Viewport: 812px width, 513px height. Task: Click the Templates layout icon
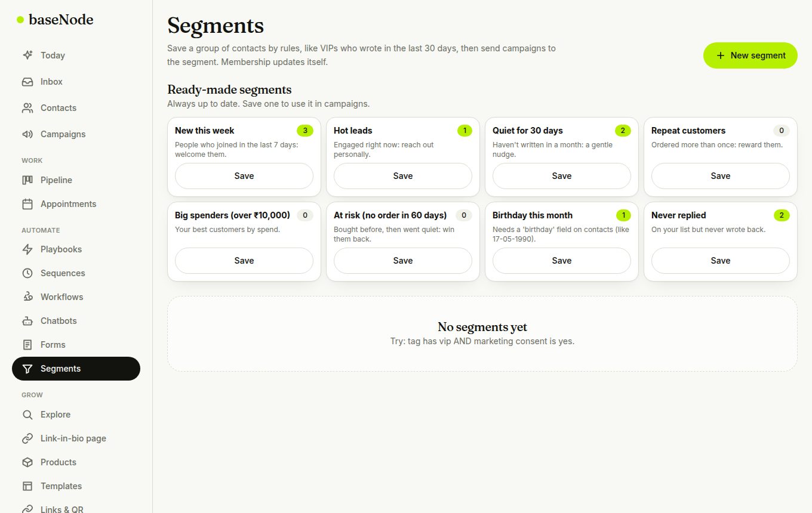click(x=27, y=486)
